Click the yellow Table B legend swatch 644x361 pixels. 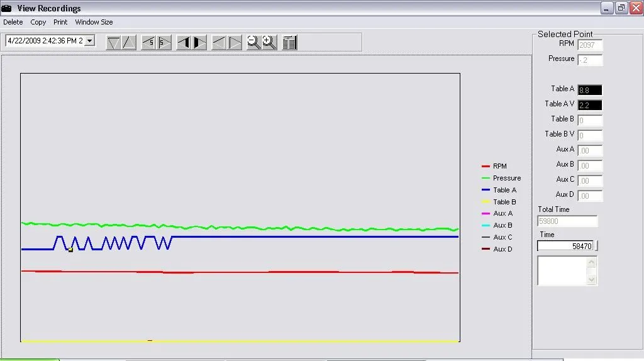point(486,202)
